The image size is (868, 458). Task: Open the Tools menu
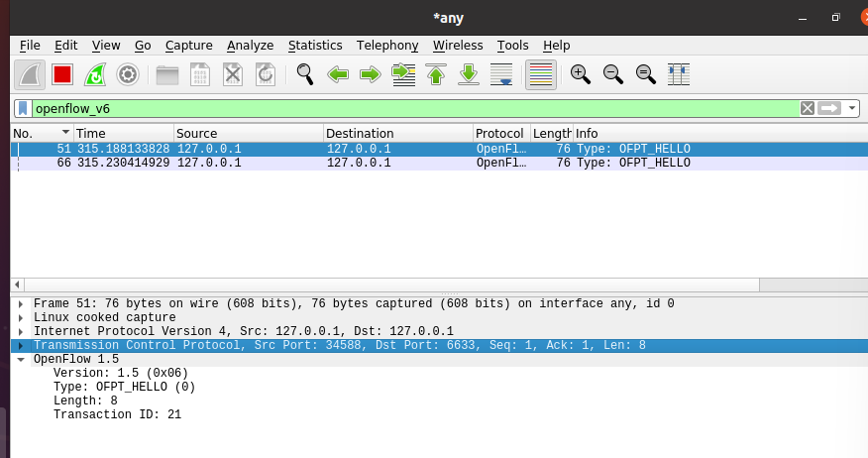(512, 46)
